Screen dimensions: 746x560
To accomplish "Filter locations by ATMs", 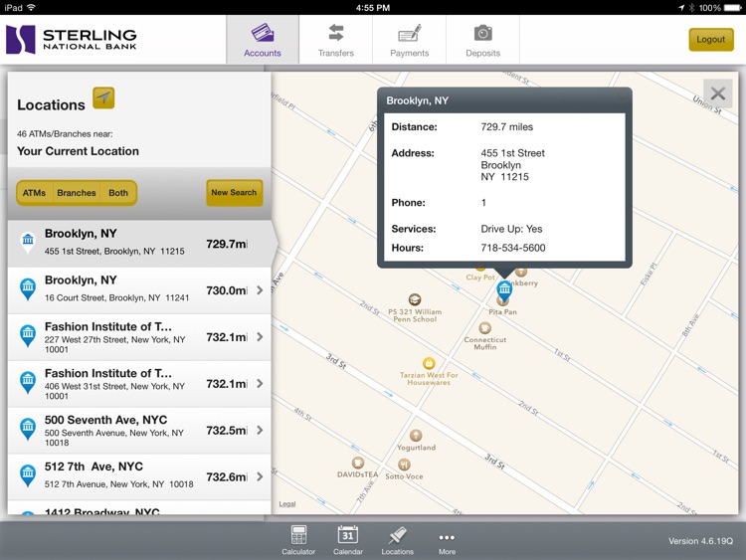I will tap(34, 193).
